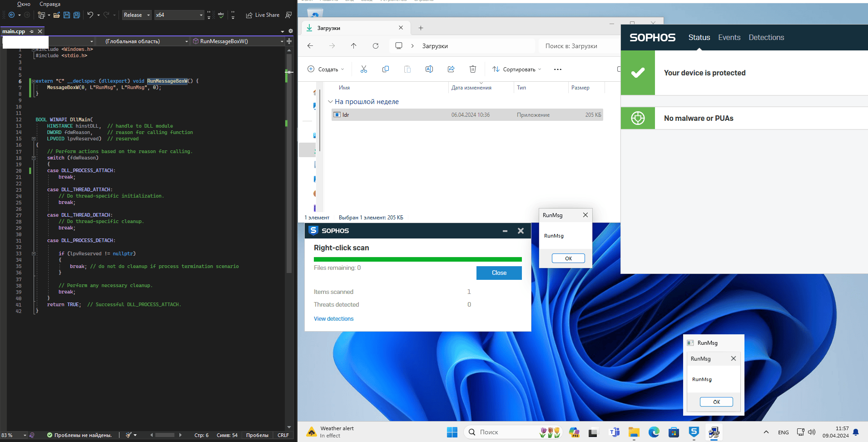Switch to the Events tab in Sophos
This screenshot has width=868, height=442.
click(729, 38)
